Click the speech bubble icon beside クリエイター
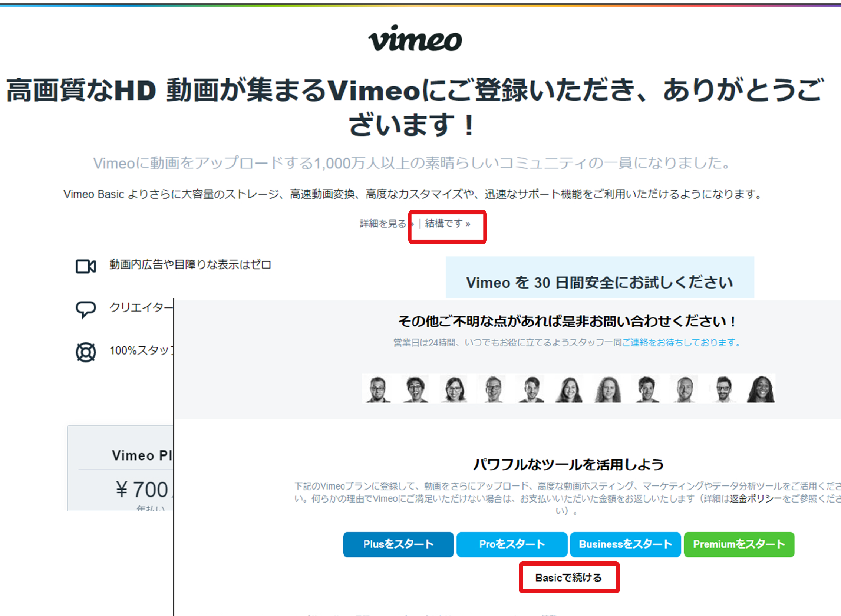 [x=86, y=310]
